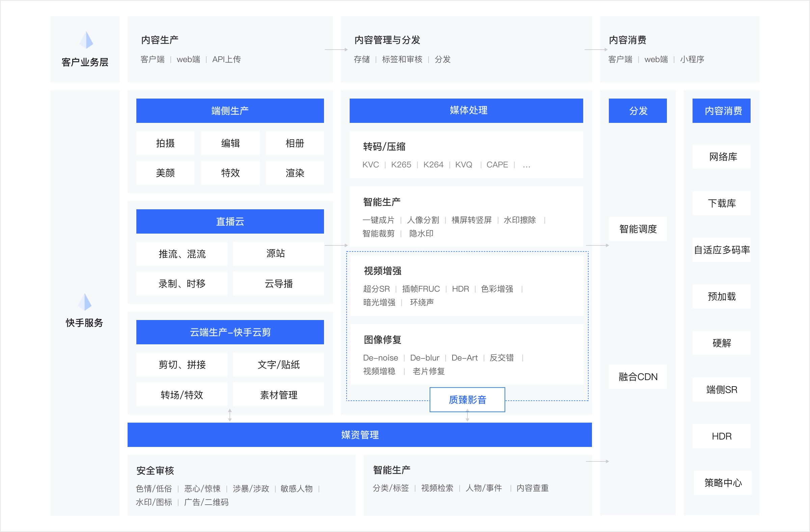Click the 小程序 label
Viewport: 810px width, 532px height.
(692, 59)
